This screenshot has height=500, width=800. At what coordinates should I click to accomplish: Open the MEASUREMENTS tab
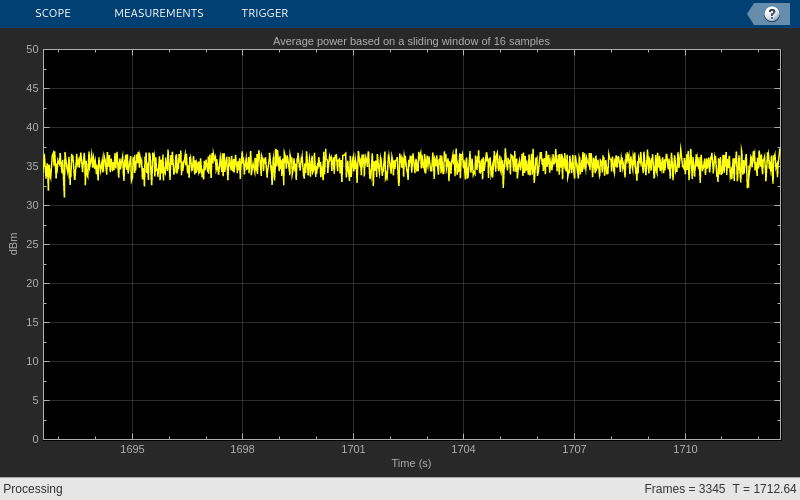[x=159, y=13]
